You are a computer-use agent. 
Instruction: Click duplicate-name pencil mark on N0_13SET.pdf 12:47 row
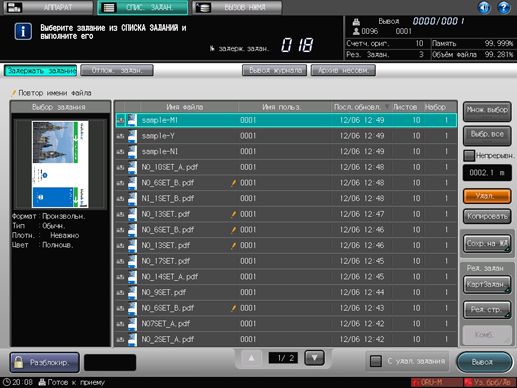234,214
